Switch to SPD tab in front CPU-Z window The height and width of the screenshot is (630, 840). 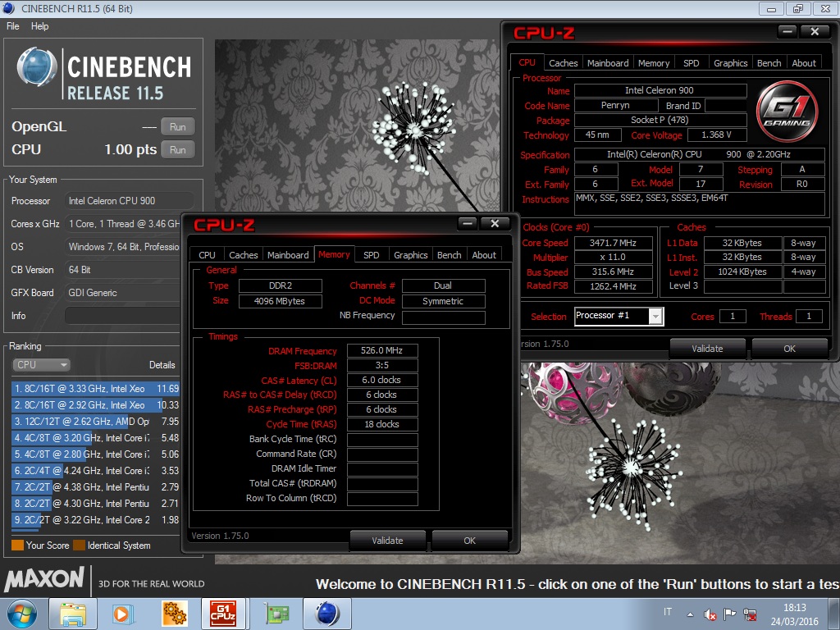pyautogui.click(x=372, y=255)
